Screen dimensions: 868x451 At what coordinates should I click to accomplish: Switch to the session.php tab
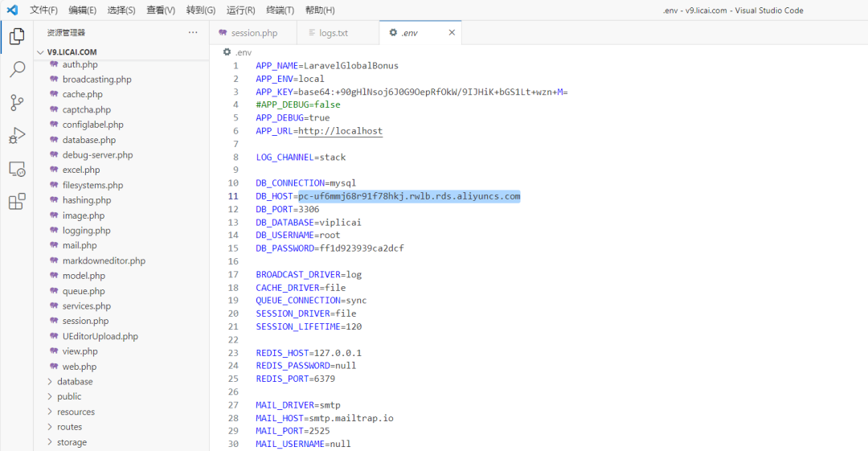tap(254, 33)
